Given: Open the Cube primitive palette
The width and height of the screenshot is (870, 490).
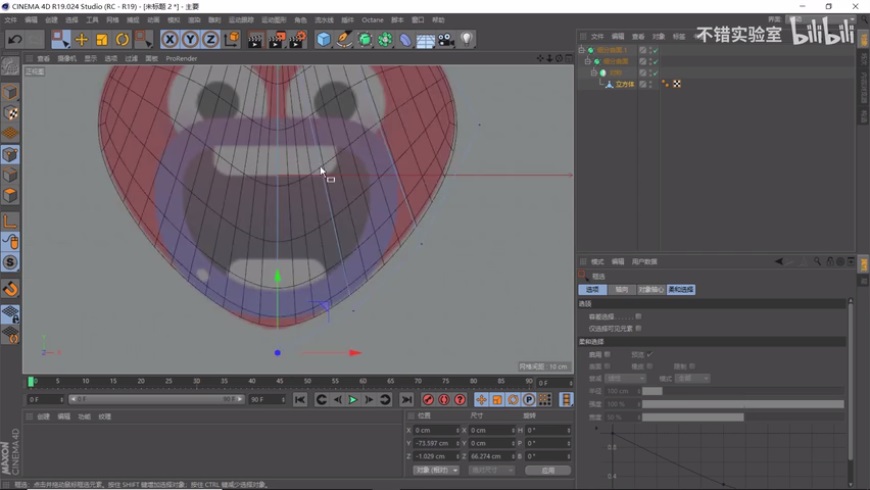Looking at the screenshot, I should tap(324, 39).
